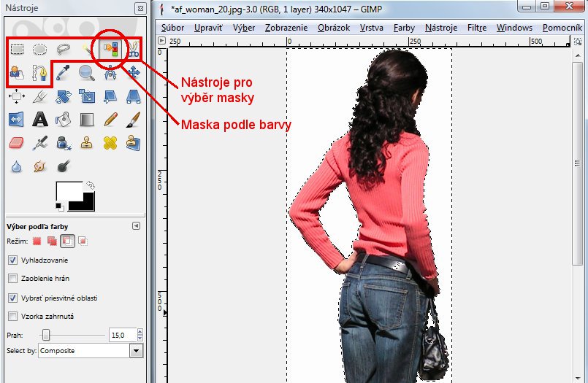
Task: Pick the Heal bandage tool
Action: point(110,143)
